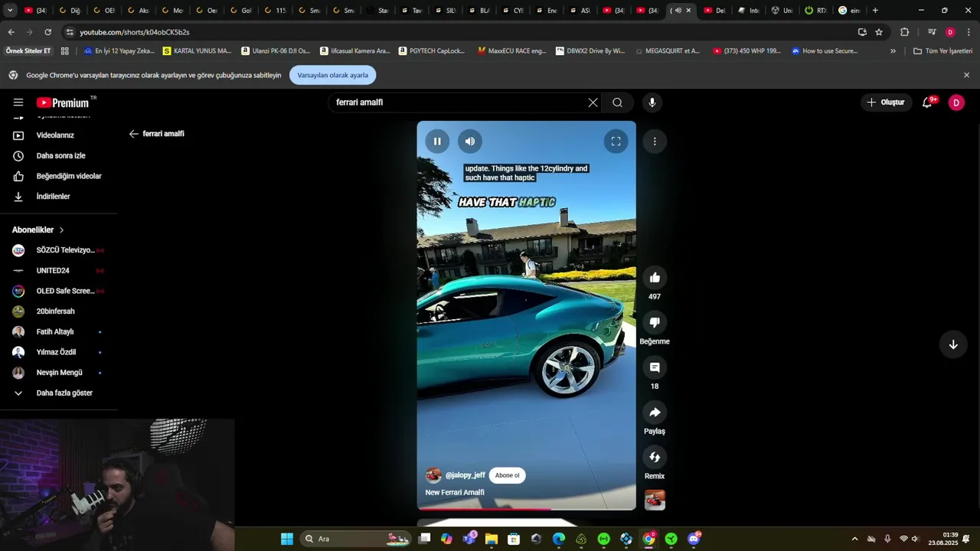Open YouTube notifications bell
This screenshot has height=551, width=980.
[x=927, y=103]
